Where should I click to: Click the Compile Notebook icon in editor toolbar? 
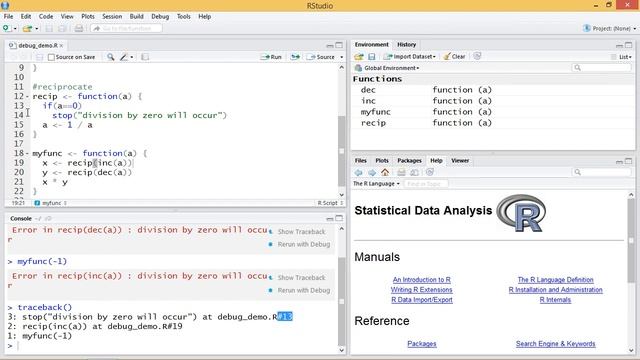point(145,57)
